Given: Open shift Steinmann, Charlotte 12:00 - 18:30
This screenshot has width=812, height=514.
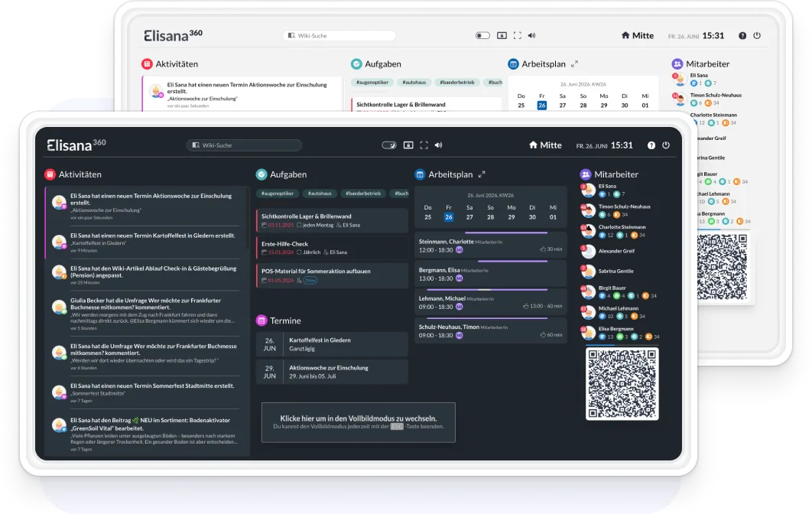Looking at the screenshot, I should [x=490, y=245].
